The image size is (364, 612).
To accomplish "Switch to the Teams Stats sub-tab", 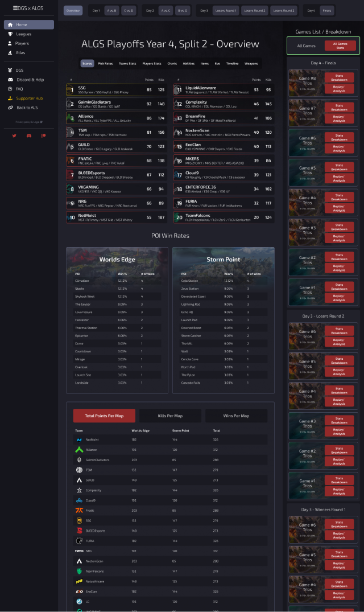I will (x=127, y=63).
